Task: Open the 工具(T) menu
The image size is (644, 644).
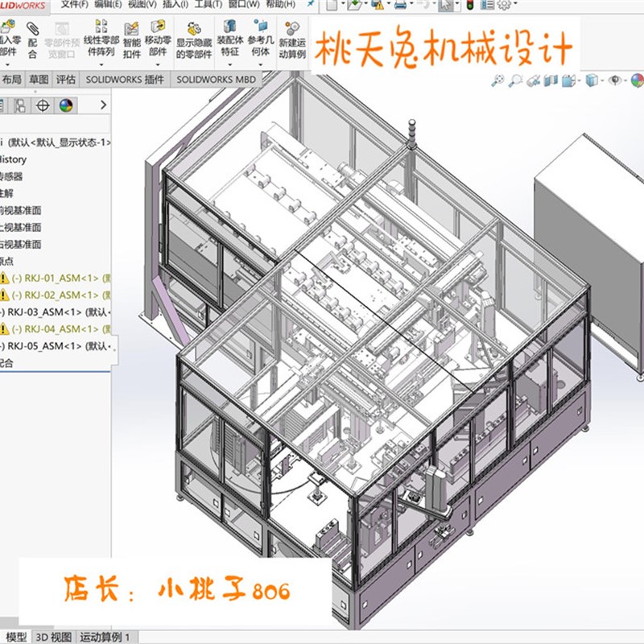Action: 208,6
